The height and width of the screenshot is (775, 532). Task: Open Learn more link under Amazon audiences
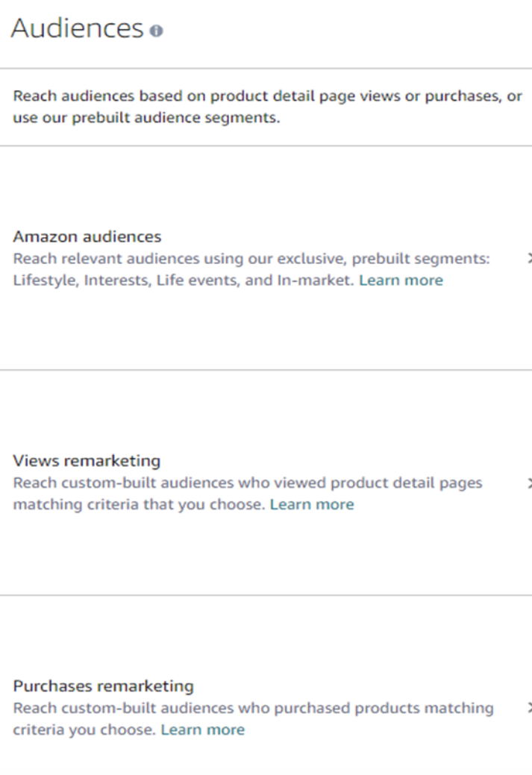tap(401, 280)
